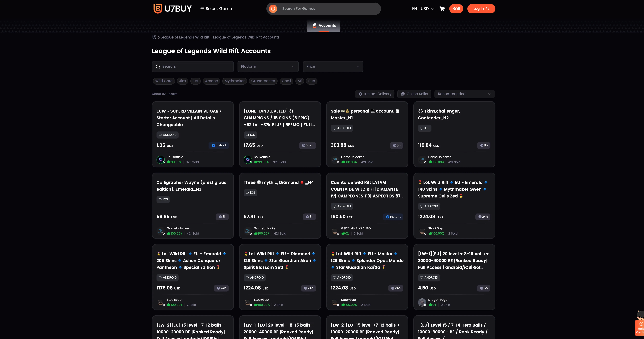Click the breadcrumb home shield icon
This screenshot has height=339, width=644.
[154, 37]
